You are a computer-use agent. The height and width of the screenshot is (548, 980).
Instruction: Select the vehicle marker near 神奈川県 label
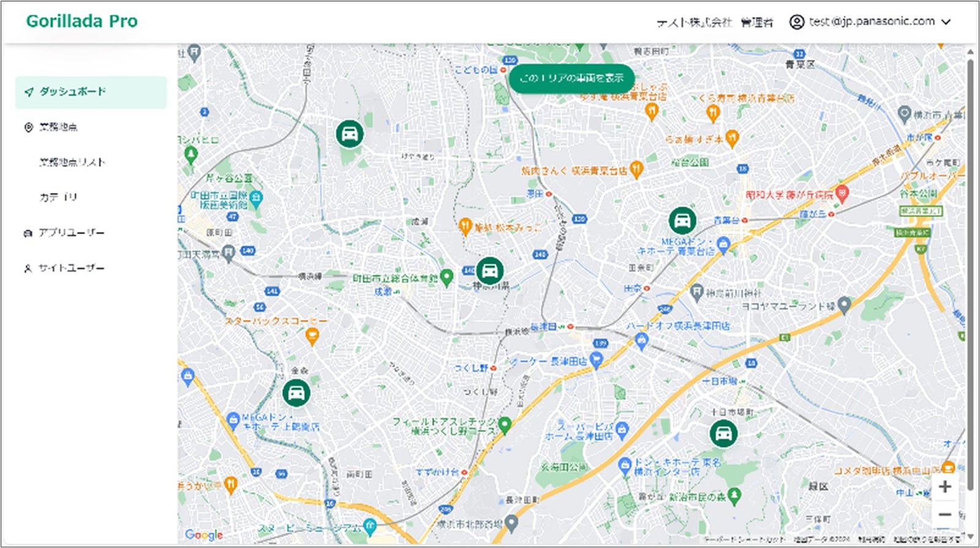489,270
